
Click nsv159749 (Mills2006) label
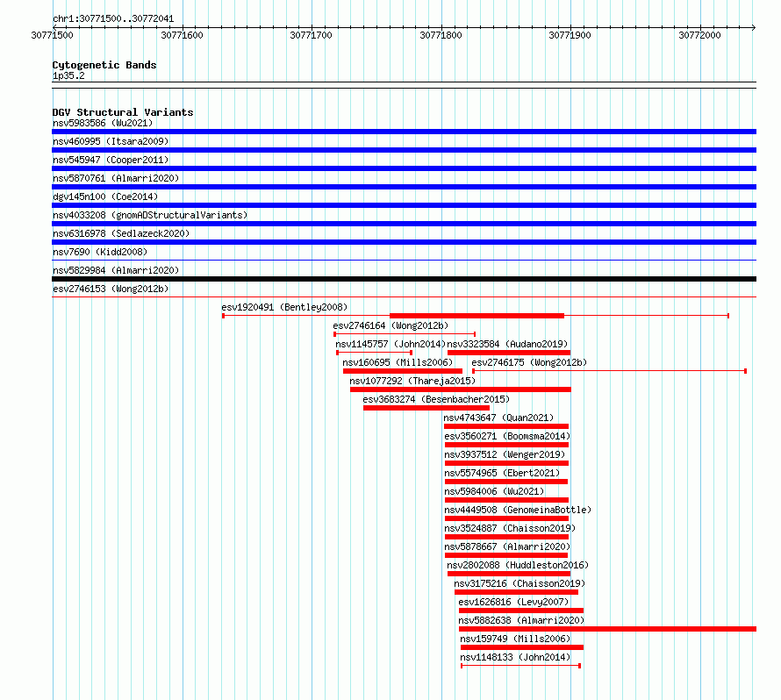[x=515, y=639]
